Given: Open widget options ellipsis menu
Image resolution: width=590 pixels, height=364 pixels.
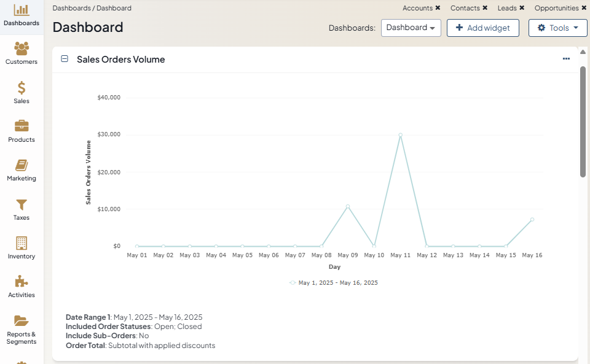Looking at the screenshot, I should pos(566,59).
